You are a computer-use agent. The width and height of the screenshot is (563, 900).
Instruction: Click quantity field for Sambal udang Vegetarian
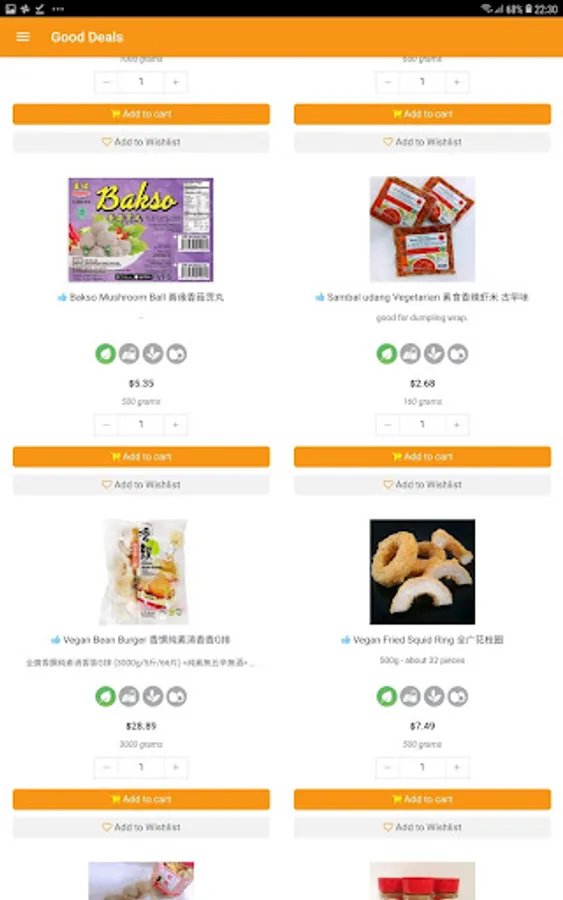422,425
